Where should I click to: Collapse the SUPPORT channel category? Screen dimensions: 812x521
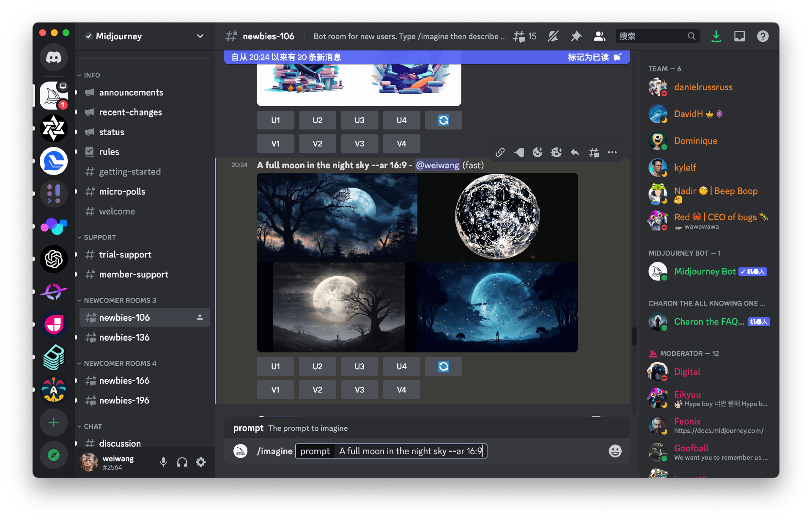pyautogui.click(x=99, y=237)
